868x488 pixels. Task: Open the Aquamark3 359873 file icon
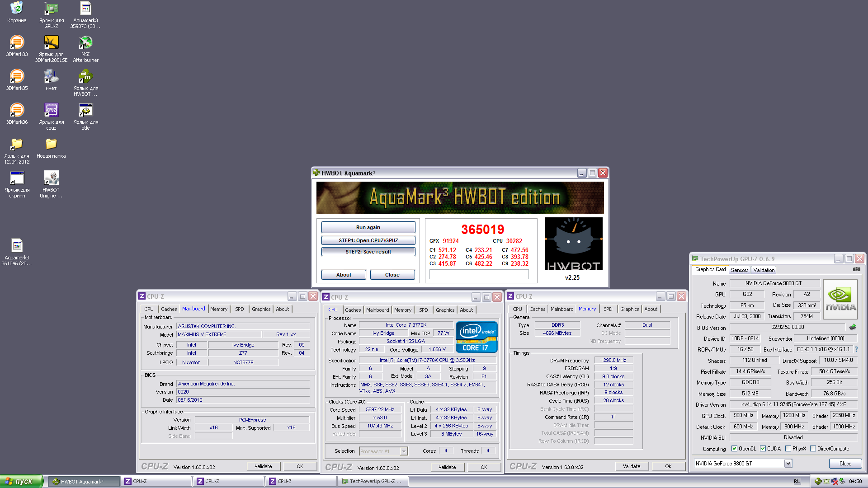(x=85, y=15)
